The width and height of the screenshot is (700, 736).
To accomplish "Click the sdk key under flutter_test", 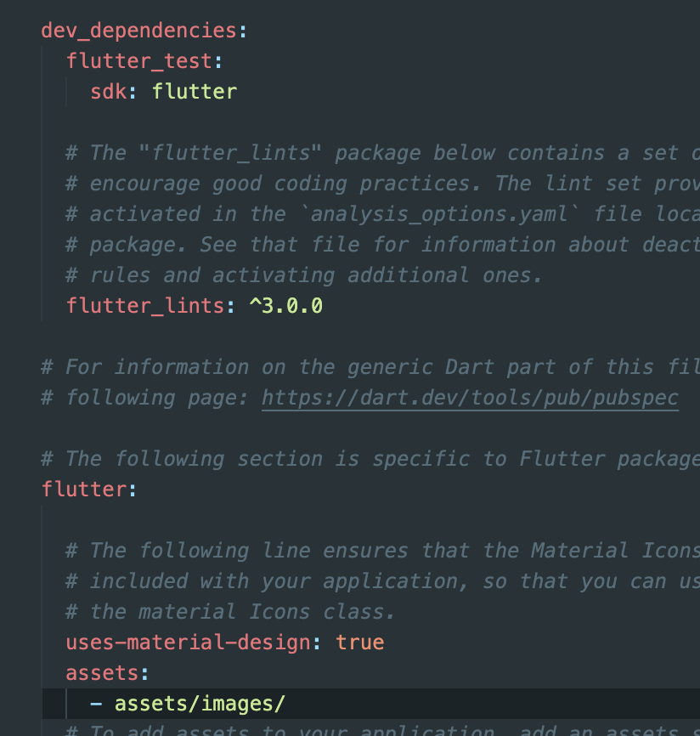I will [108, 92].
